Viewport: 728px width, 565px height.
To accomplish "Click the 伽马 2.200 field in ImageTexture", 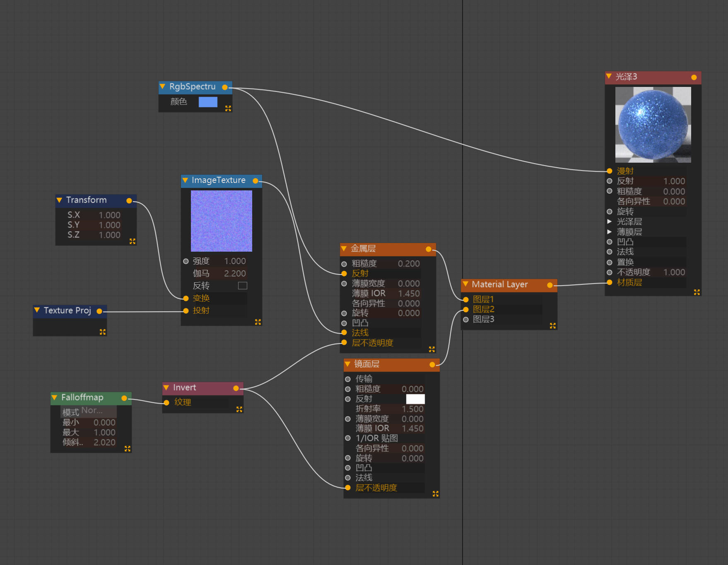I will coord(219,274).
